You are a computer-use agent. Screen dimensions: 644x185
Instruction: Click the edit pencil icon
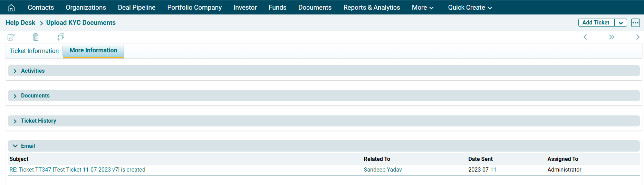point(11,37)
